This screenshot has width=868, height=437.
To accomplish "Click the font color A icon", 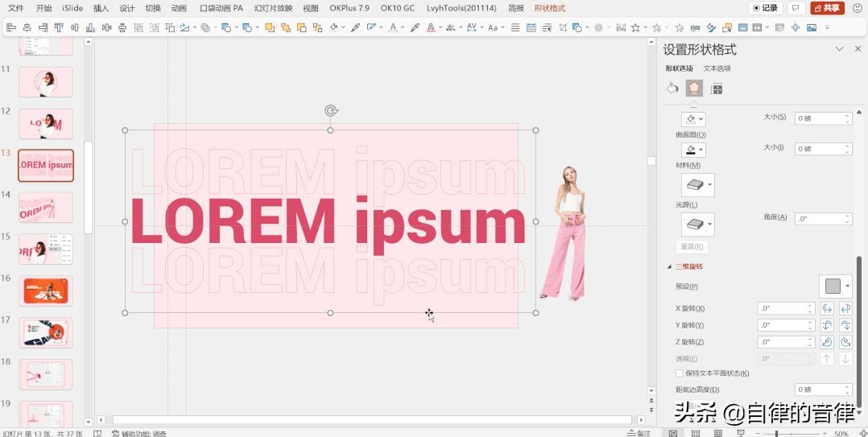I will tap(393, 27).
